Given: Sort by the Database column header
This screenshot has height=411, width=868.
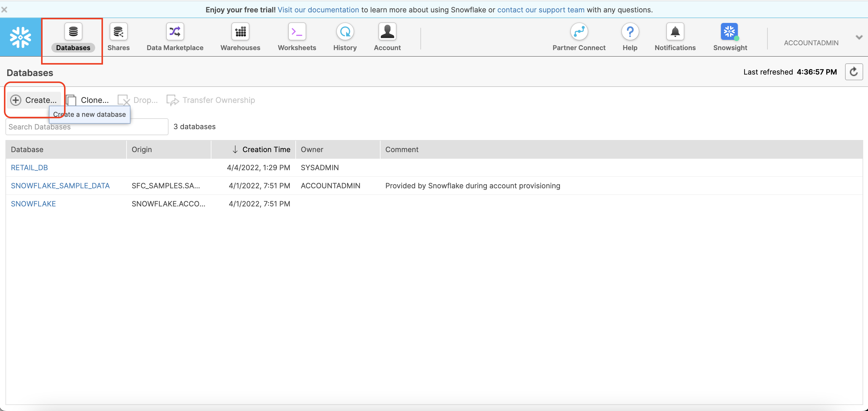Looking at the screenshot, I should point(66,149).
